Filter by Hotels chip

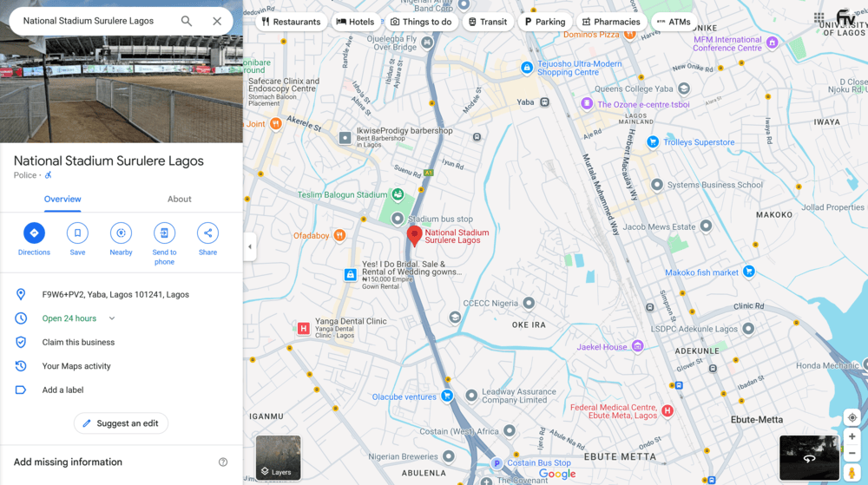355,22
